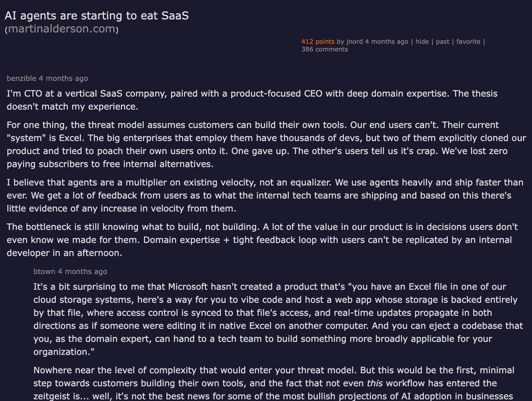532x401 pixels.
Task: Click the martinalderson.com domain link
Action: [61, 30]
